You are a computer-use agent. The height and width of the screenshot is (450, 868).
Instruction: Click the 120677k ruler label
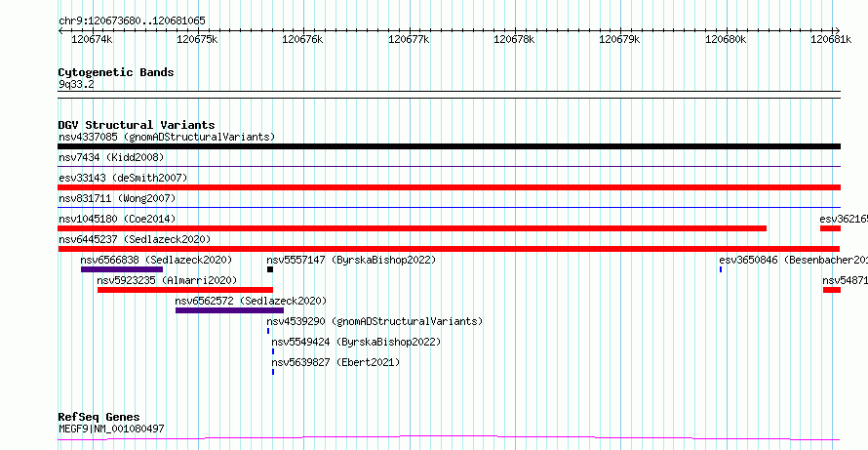pyautogui.click(x=409, y=39)
